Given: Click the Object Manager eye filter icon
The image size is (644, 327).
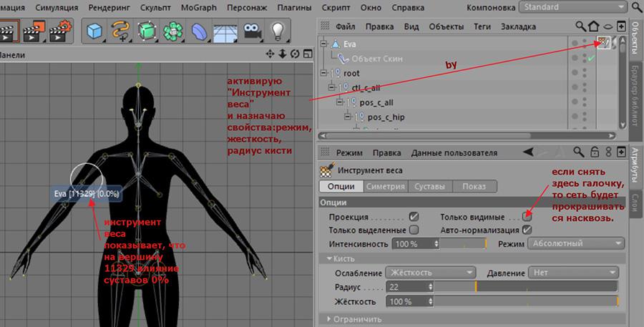Looking at the screenshot, I should coord(608,27).
